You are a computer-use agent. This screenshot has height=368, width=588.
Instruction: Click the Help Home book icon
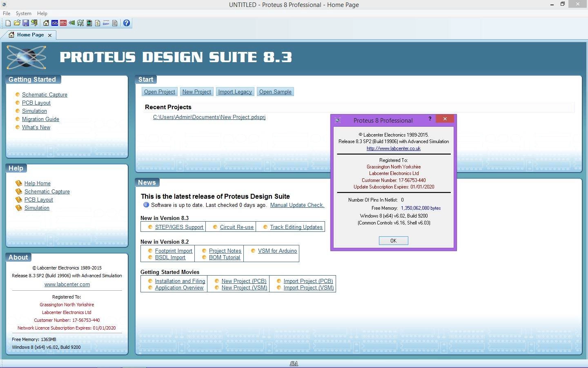tap(18, 183)
